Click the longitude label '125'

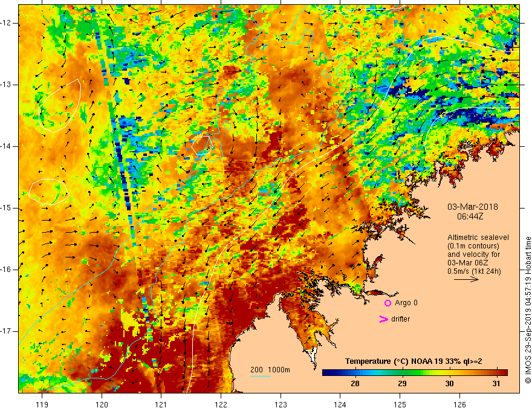[400, 404]
